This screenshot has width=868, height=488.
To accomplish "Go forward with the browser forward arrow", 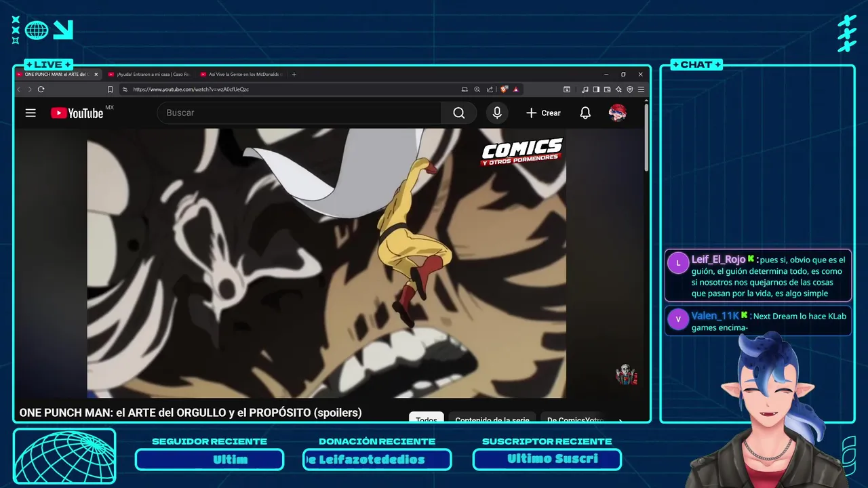I will 29,89.
